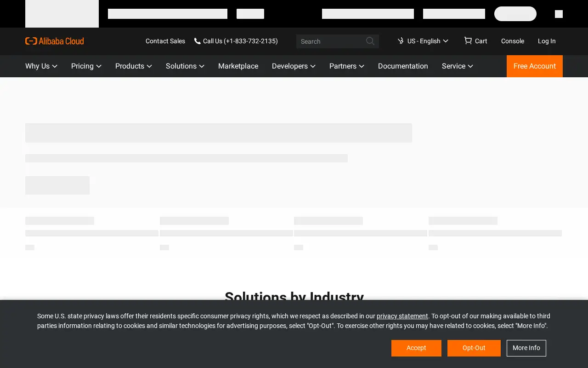Expand the Solutions menu

pos(185,66)
